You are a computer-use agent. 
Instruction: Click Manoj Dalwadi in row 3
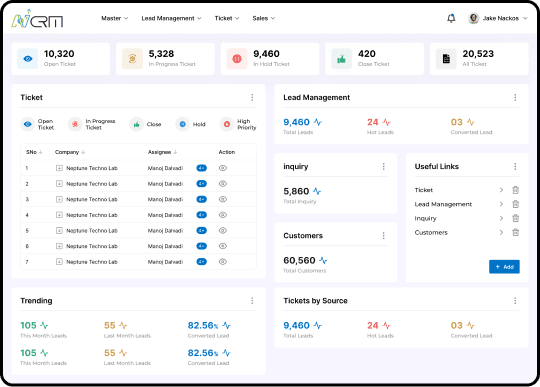(x=165, y=199)
